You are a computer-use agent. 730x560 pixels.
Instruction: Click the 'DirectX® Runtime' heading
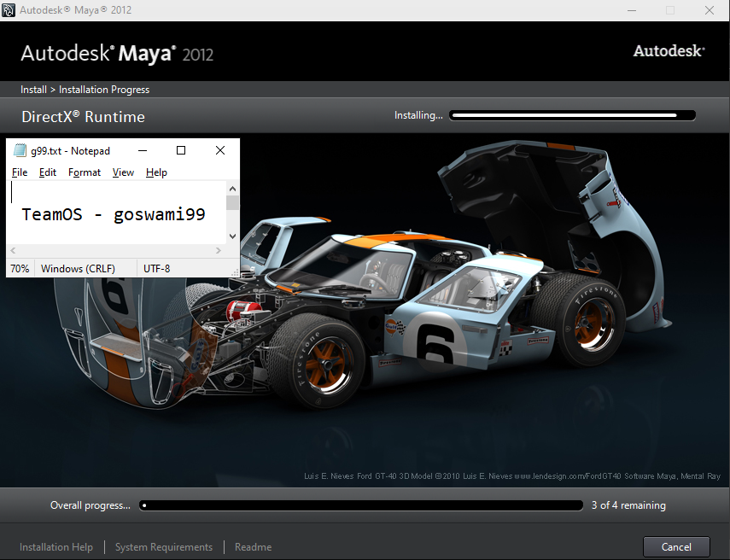(x=83, y=116)
